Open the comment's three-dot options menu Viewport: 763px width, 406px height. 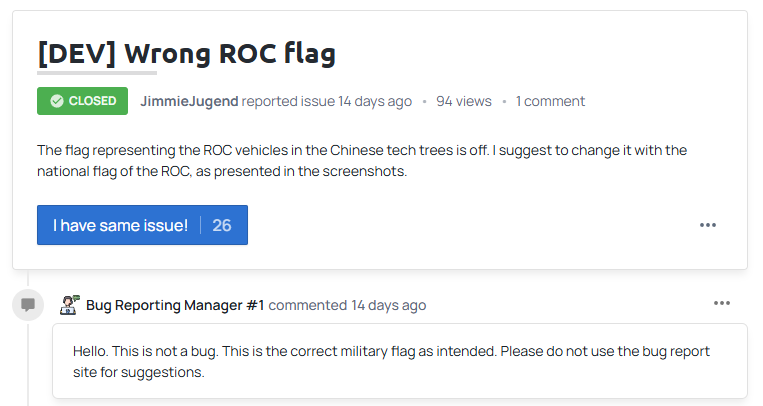pos(722,303)
